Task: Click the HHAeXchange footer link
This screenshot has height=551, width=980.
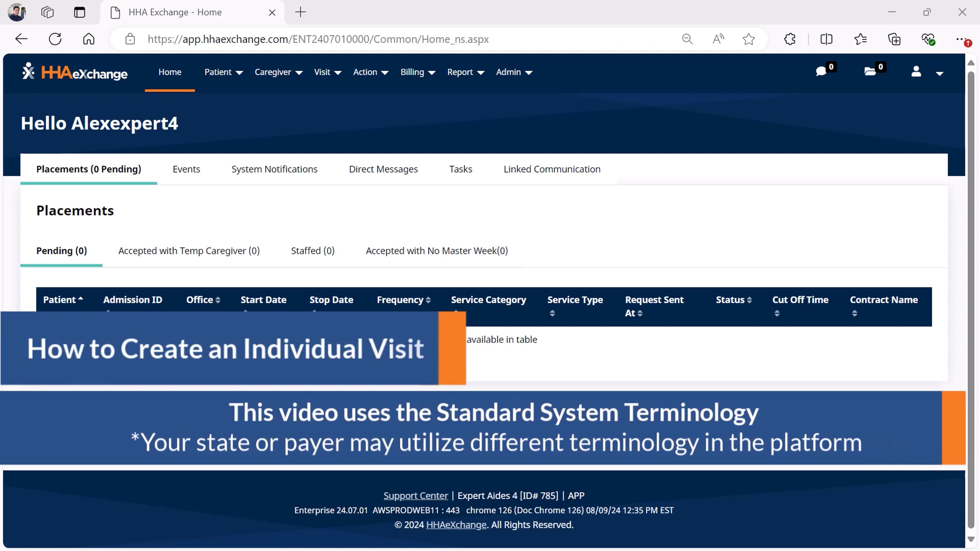Action: [456, 525]
